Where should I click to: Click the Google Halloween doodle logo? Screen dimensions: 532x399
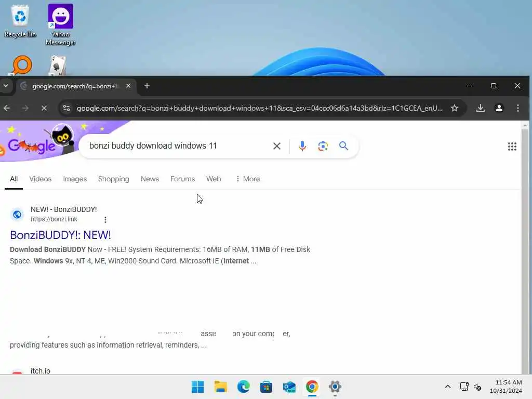[37, 142]
